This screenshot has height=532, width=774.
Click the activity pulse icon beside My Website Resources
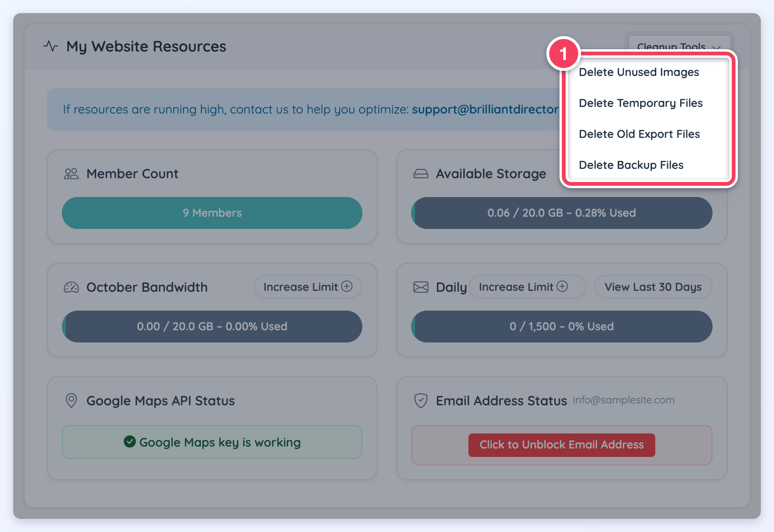click(51, 46)
